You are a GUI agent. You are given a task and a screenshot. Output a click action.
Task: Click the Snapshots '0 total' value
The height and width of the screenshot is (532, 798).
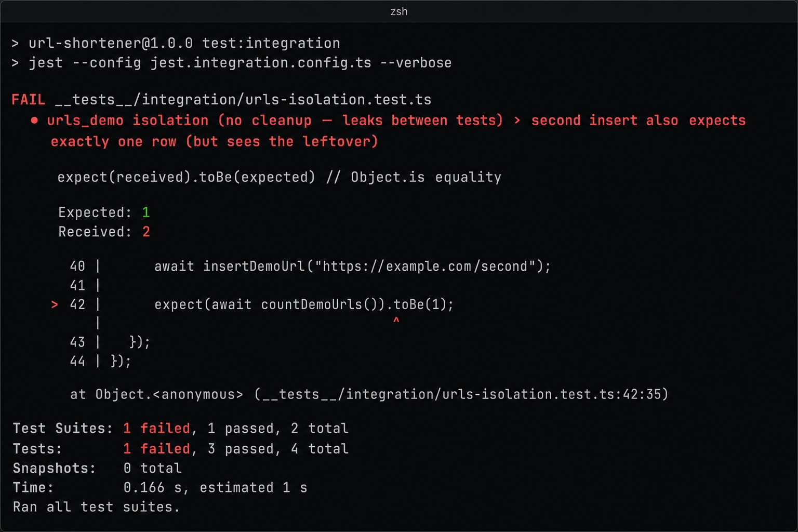click(x=152, y=468)
